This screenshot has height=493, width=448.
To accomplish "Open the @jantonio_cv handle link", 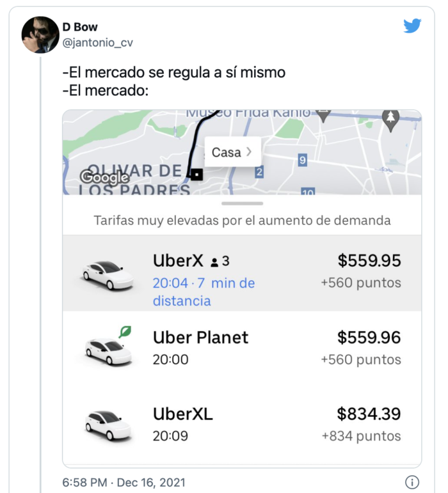I will tap(97, 42).
